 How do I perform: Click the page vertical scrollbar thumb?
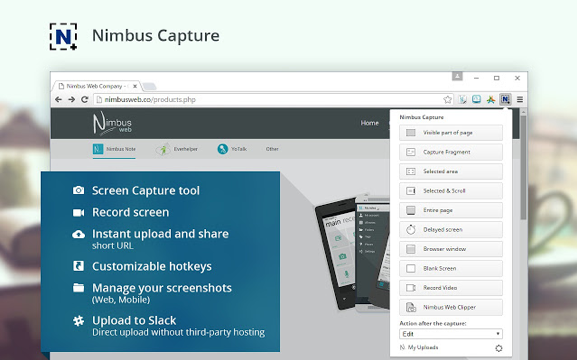(523, 167)
